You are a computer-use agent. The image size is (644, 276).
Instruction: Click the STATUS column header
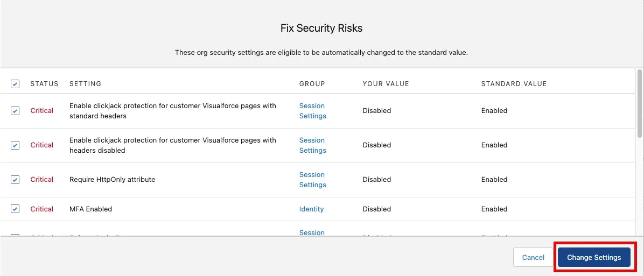coord(44,84)
